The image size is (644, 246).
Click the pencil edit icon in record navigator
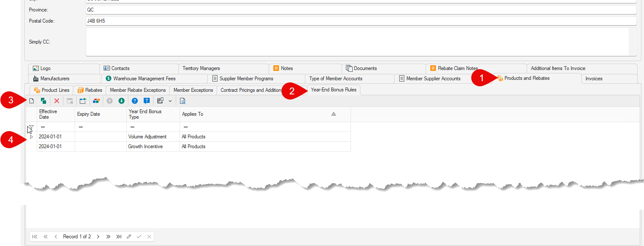pos(129,237)
